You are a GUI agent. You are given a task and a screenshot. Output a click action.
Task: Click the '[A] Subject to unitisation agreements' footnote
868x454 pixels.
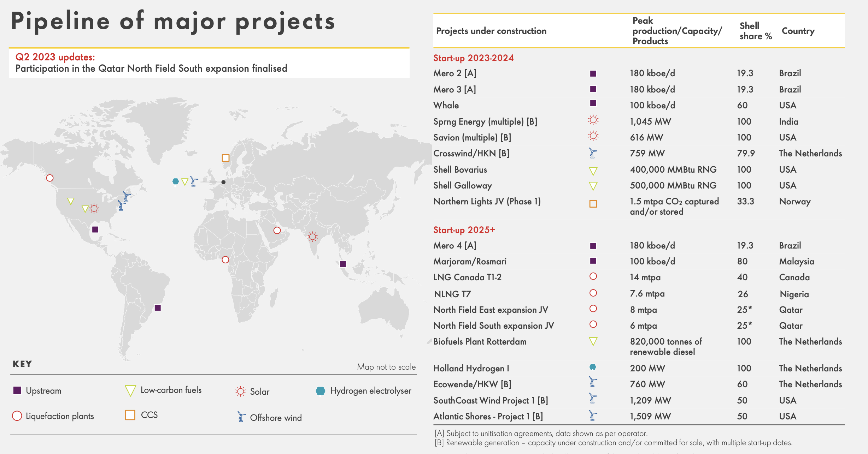click(x=541, y=434)
